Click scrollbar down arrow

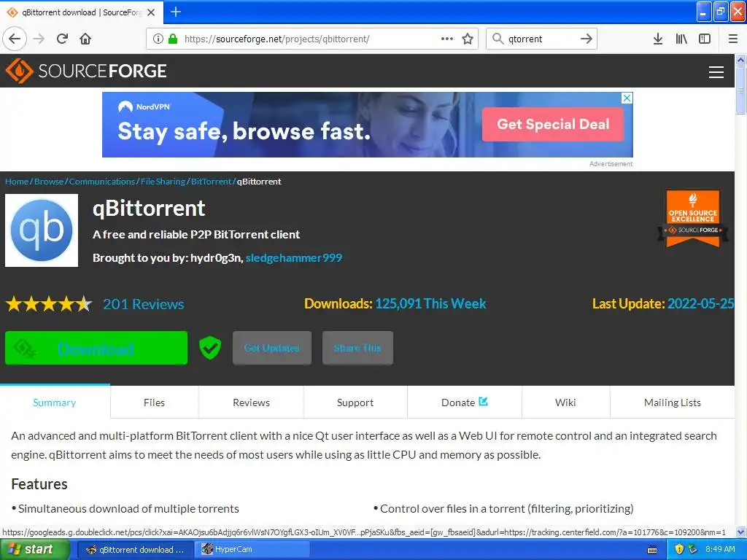point(740,532)
